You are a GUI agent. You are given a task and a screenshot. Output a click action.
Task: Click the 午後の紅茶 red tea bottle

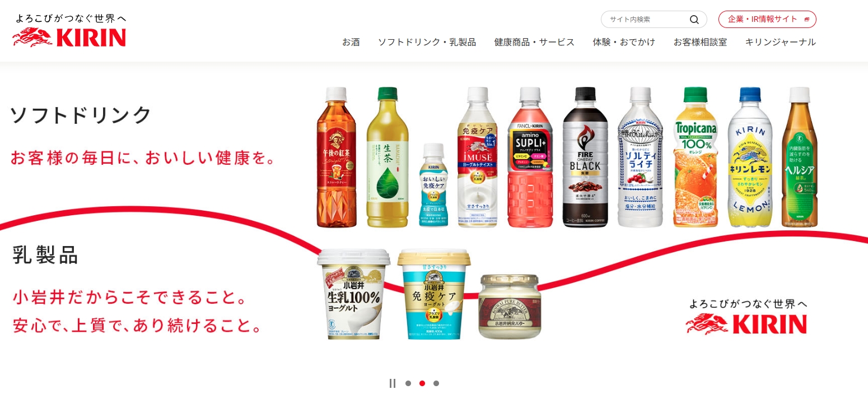coord(337,157)
